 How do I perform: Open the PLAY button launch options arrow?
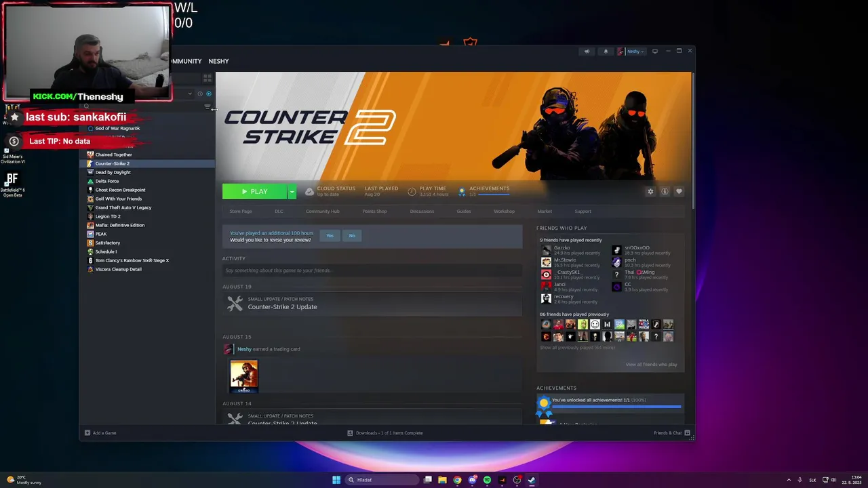click(x=292, y=192)
